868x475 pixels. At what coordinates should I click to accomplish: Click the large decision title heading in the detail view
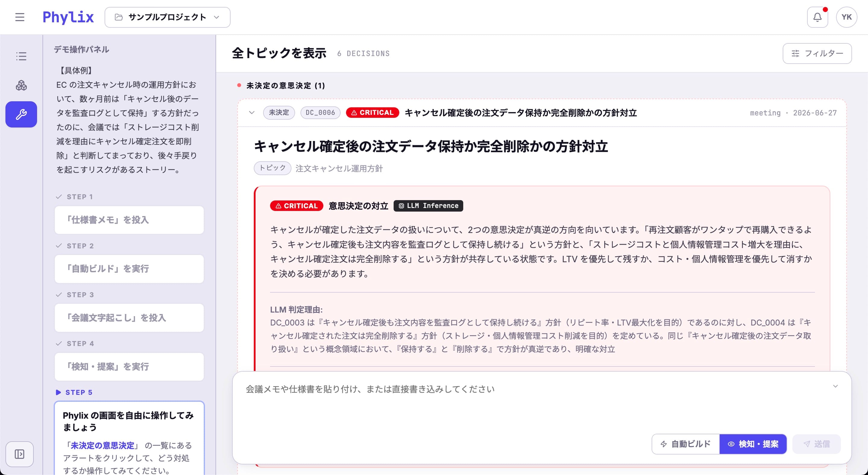(x=431, y=146)
